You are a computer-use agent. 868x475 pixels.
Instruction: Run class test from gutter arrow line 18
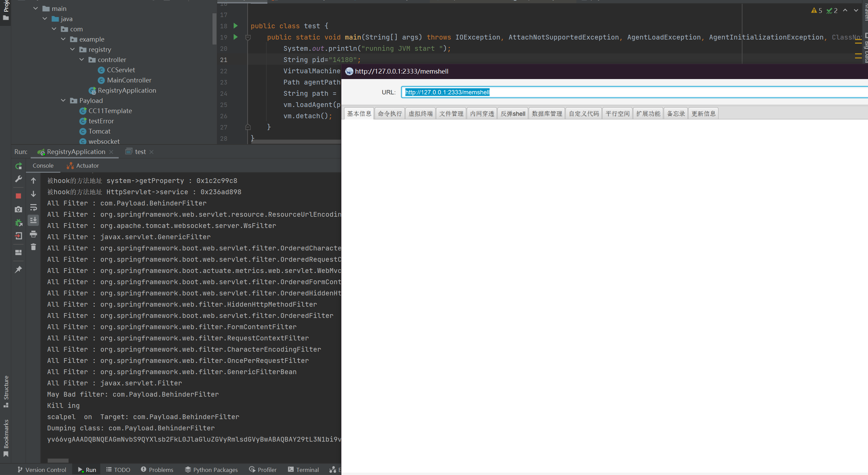pyautogui.click(x=235, y=26)
